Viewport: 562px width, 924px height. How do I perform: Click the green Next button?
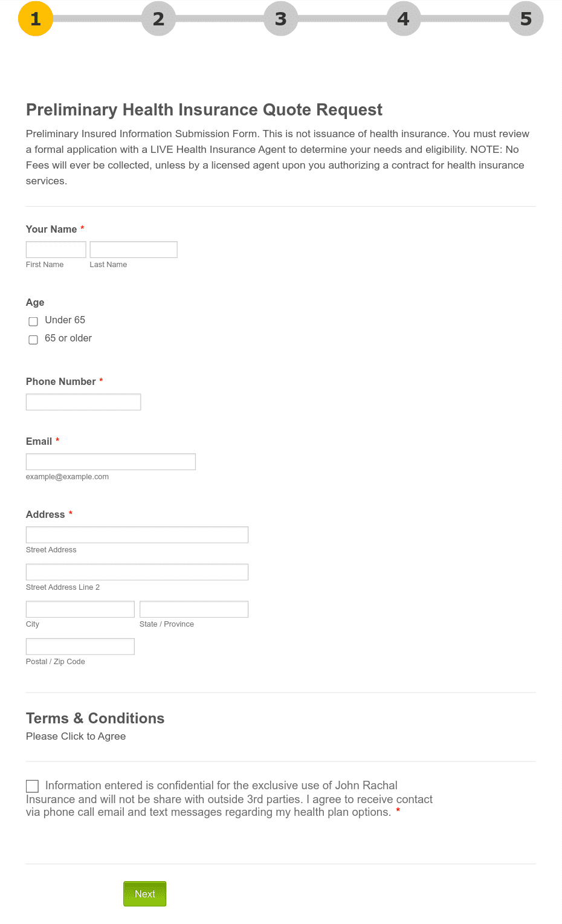[x=145, y=894]
